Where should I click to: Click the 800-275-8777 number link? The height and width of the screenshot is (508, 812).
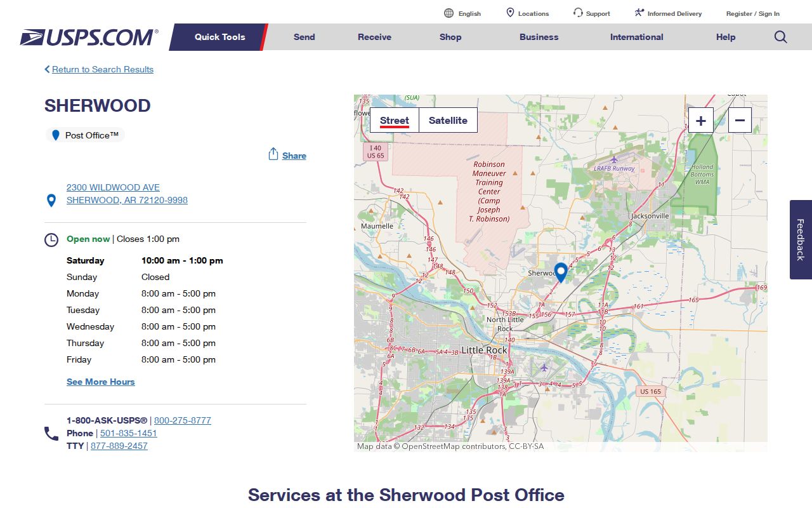click(183, 420)
